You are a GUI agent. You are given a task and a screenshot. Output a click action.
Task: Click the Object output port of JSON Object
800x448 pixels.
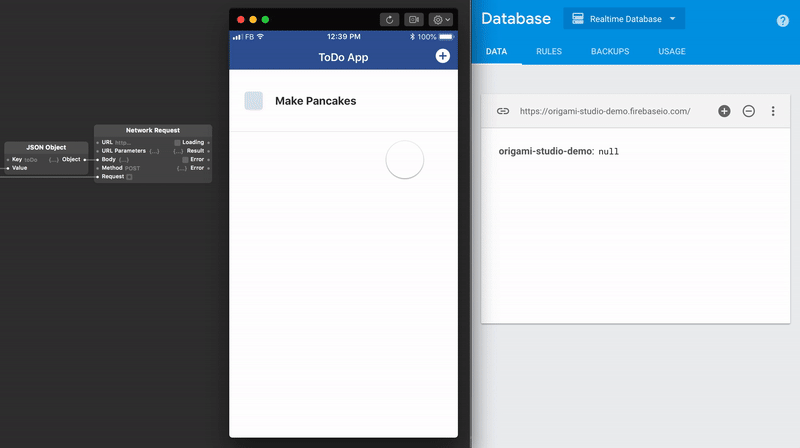pyautogui.click(x=85, y=160)
